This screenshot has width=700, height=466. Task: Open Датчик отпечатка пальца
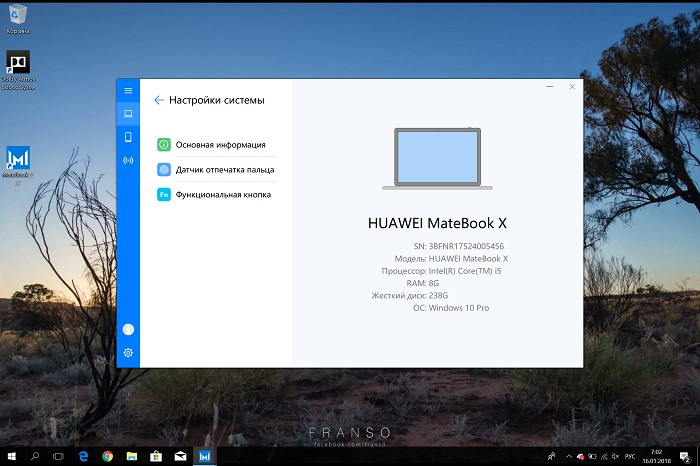pyautogui.click(x=217, y=170)
